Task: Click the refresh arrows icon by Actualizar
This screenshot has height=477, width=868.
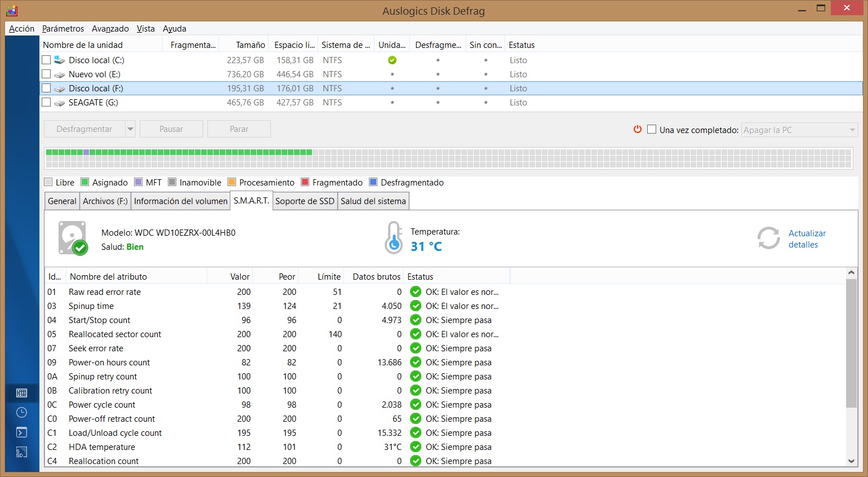Action: (768, 238)
